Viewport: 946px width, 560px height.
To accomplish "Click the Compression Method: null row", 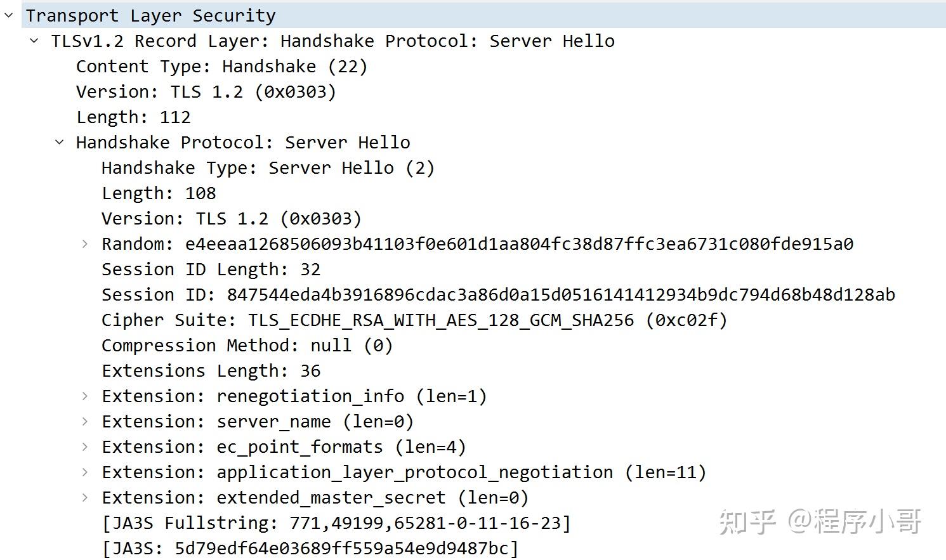I will [247, 346].
